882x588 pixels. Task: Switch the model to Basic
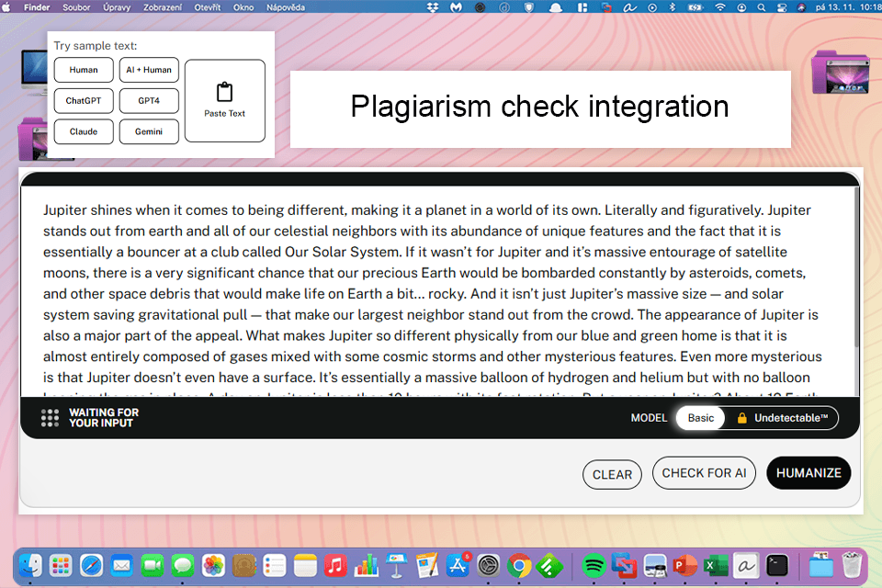pyautogui.click(x=701, y=418)
